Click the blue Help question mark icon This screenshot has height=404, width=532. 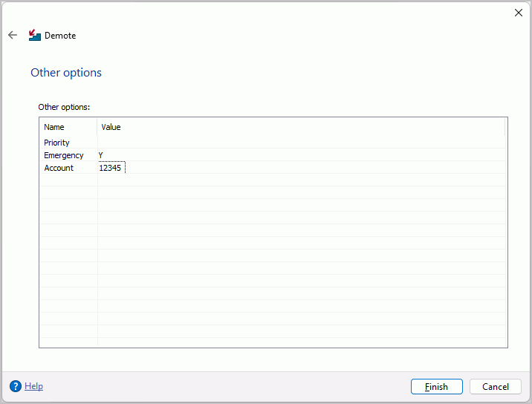tap(16, 386)
